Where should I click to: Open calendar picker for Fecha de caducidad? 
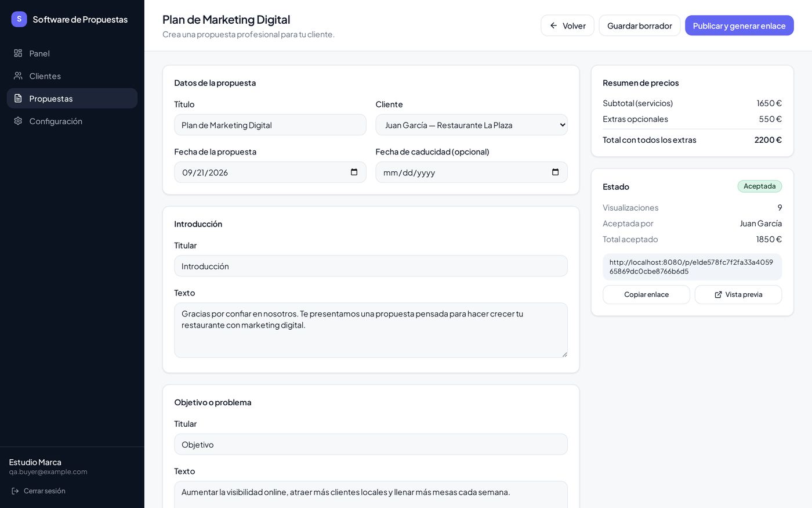555,172
